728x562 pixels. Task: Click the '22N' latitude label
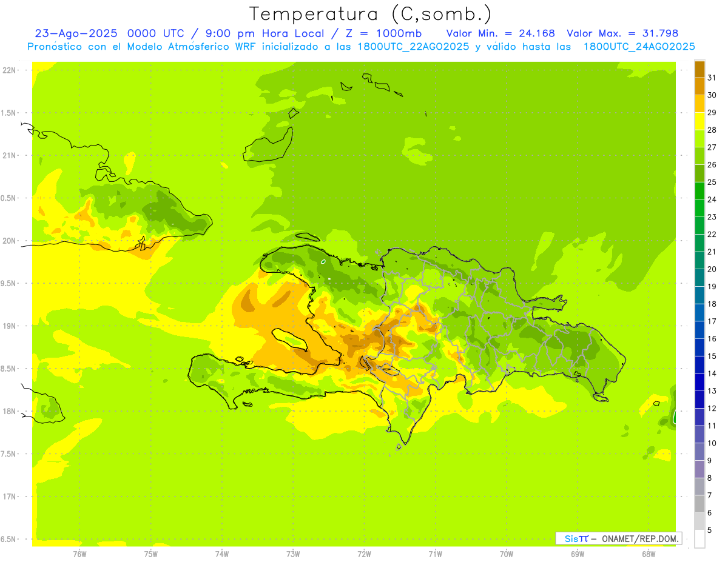(x=10, y=70)
